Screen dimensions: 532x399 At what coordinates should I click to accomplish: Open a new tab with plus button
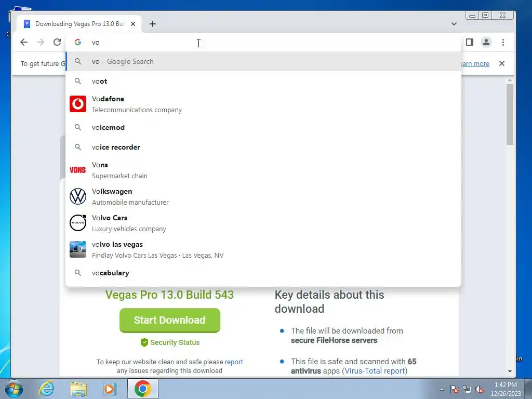(x=153, y=24)
